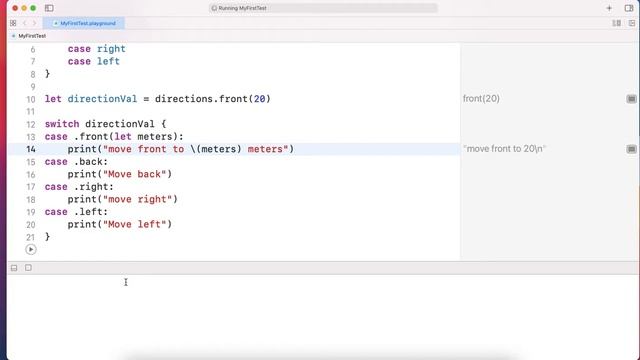Click the closing brace on line 21

[x=47, y=237]
